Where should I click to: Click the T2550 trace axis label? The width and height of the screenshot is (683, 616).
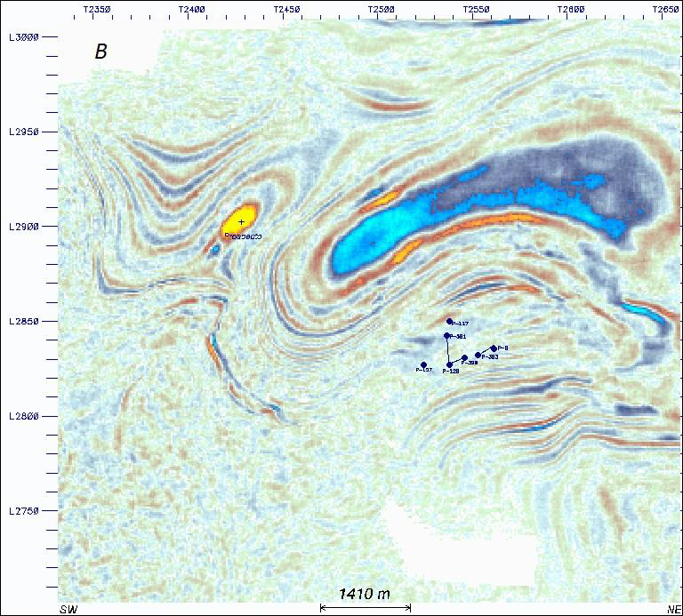tap(476, 9)
